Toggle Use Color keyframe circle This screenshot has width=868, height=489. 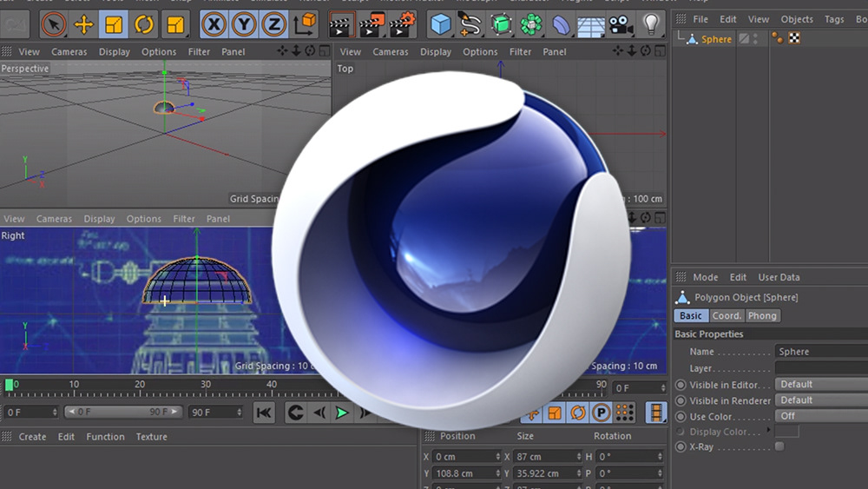pyautogui.click(x=681, y=416)
